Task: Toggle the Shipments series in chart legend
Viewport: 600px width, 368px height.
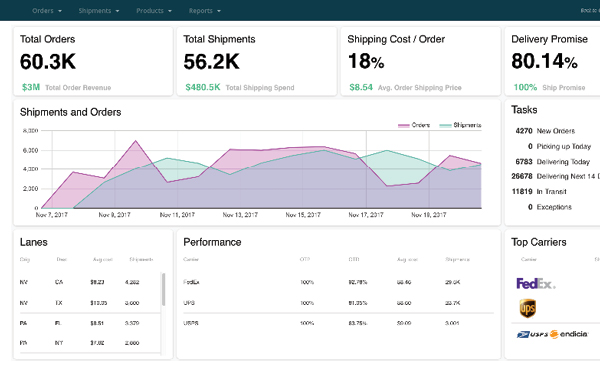Action: [460, 125]
